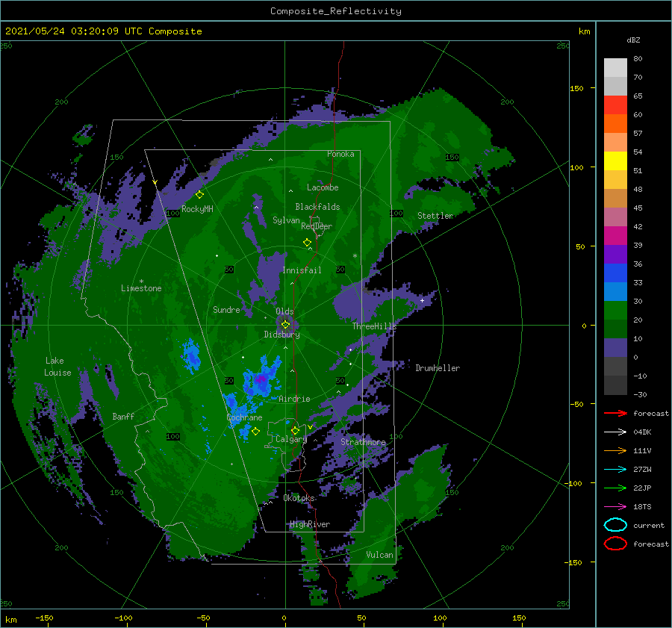Click the RedDeer city label
This screenshot has height=628, width=672.
click(x=317, y=226)
